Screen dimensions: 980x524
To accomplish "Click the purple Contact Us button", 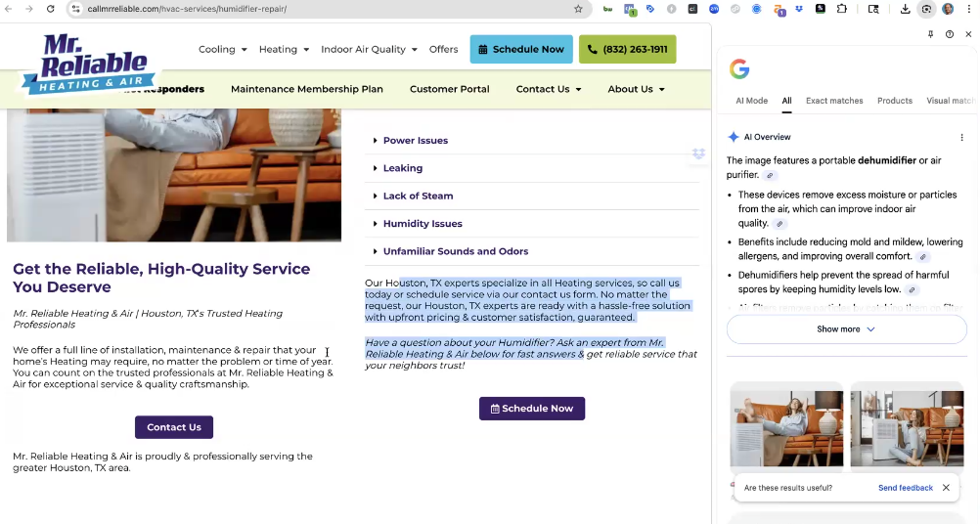I will [174, 427].
